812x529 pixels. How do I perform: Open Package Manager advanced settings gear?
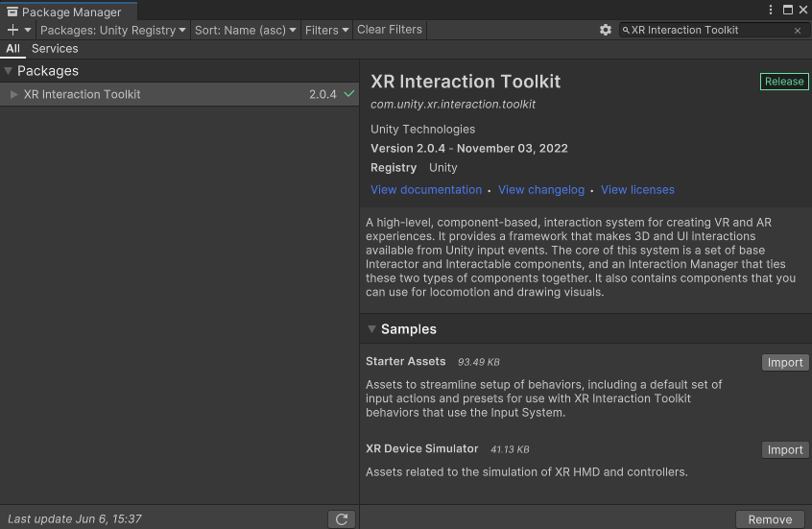(606, 30)
